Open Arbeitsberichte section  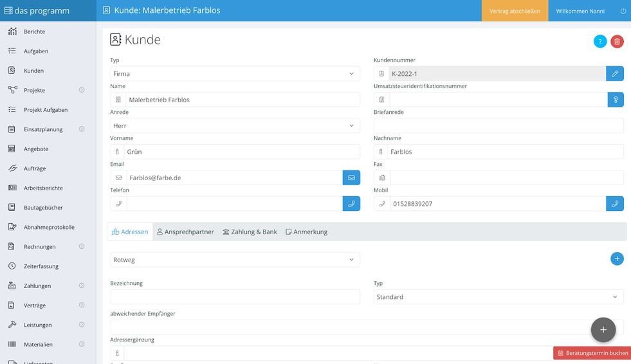point(43,188)
